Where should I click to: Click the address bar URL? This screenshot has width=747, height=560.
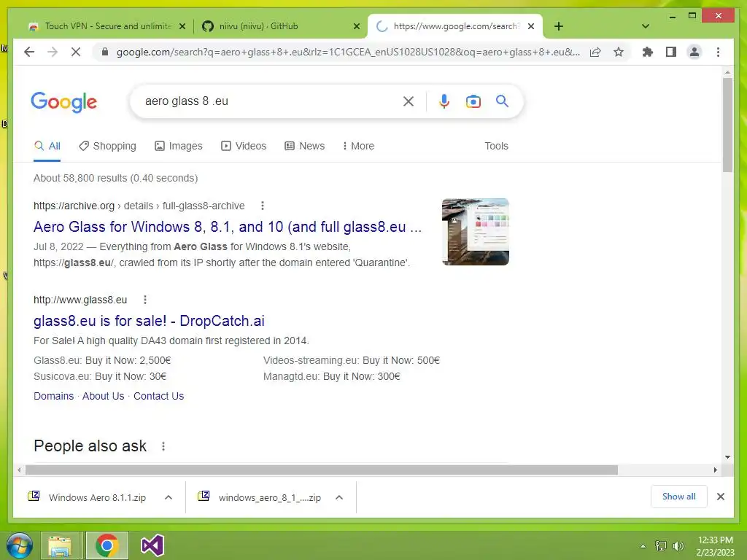click(x=348, y=52)
